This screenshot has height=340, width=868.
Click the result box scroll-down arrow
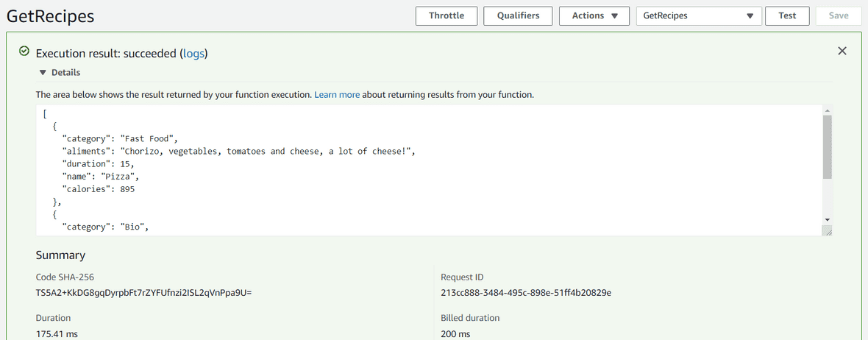coord(828,220)
